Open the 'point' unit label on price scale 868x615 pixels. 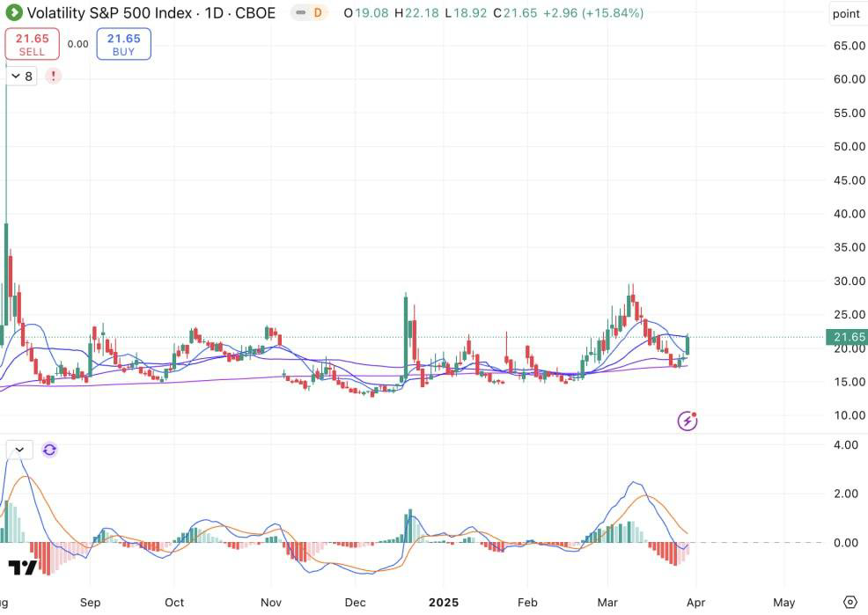click(x=846, y=14)
